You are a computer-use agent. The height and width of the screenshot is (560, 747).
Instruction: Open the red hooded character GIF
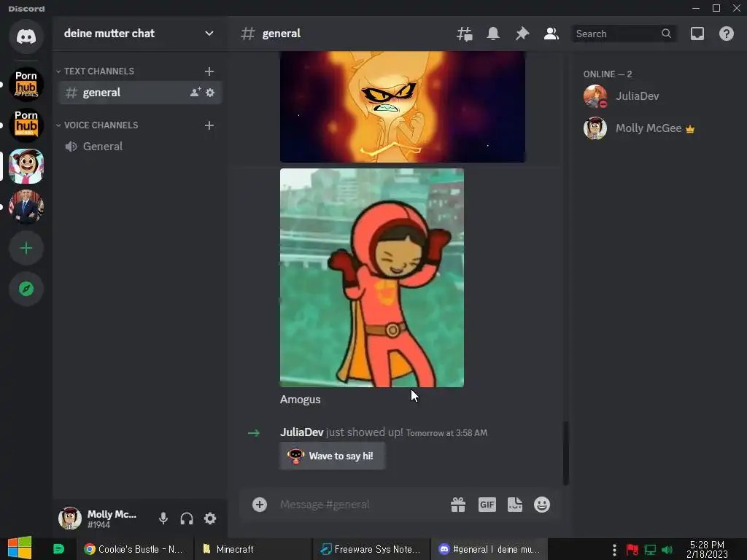pyautogui.click(x=371, y=278)
